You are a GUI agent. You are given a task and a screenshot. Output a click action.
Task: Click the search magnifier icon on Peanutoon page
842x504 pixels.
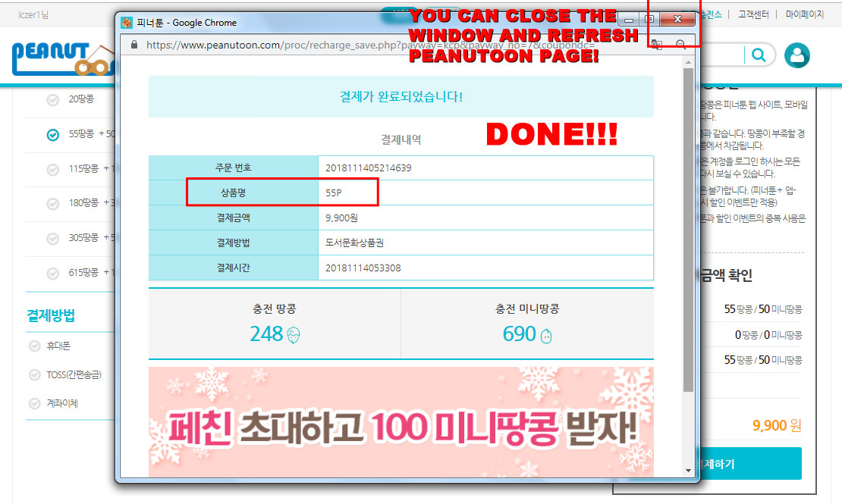[759, 55]
